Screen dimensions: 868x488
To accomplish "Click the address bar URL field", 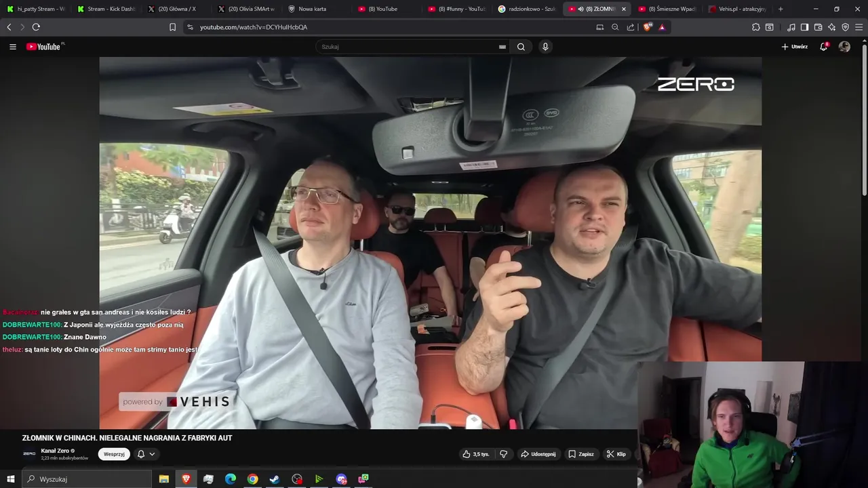I will (390, 27).
